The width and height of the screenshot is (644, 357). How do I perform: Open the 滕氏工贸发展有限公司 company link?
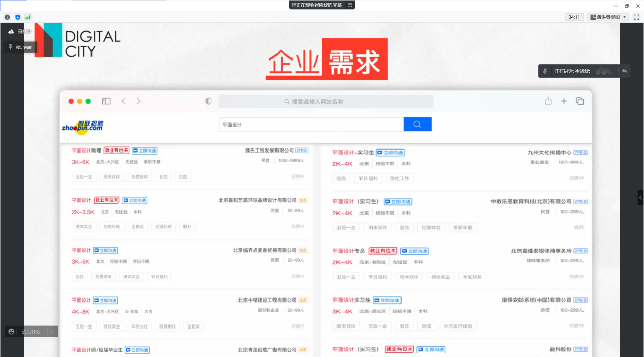[269, 151]
